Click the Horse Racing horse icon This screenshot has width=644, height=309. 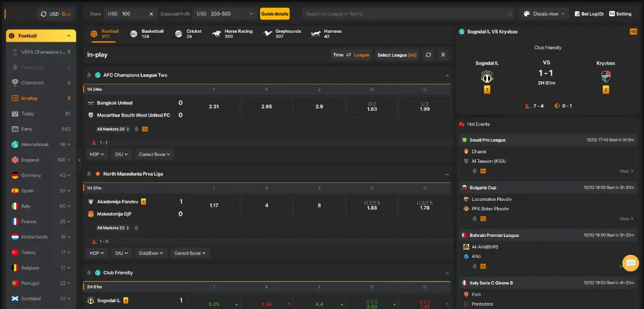(x=215, y=33)
